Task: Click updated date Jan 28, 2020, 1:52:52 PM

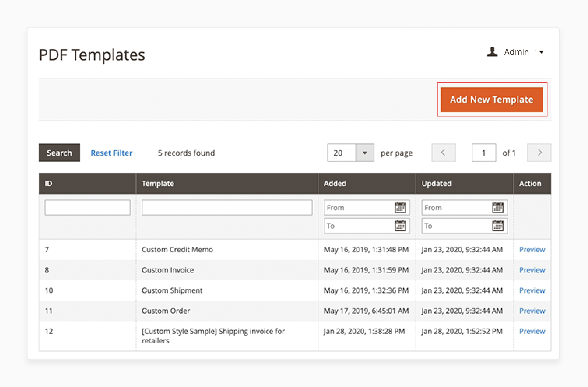Action: (462, 331)
